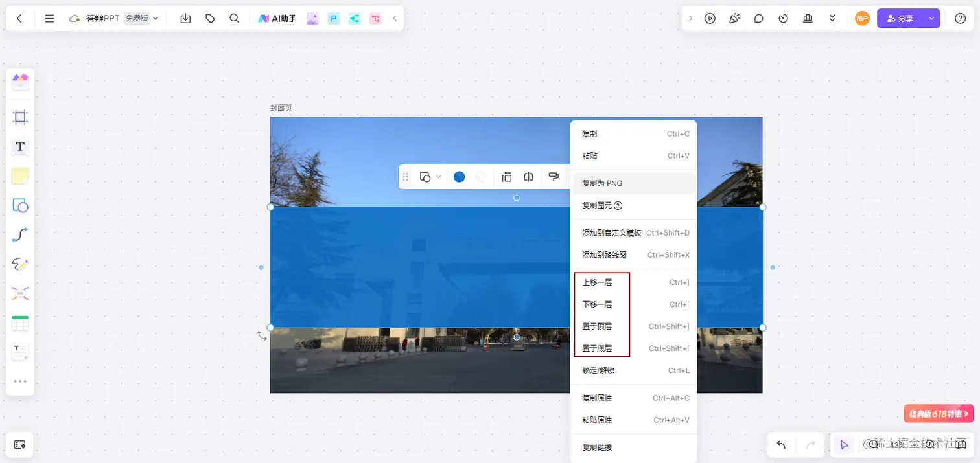Choose 复制链接 from context menu
This screenshot has height=463, width=980.
pyautogui.click(x=634, y=447)
